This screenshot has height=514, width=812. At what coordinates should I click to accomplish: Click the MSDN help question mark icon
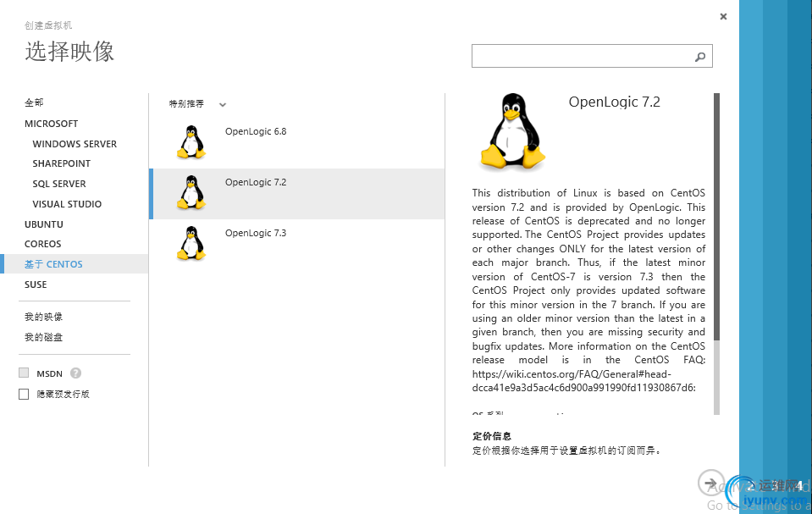[75, 373]
